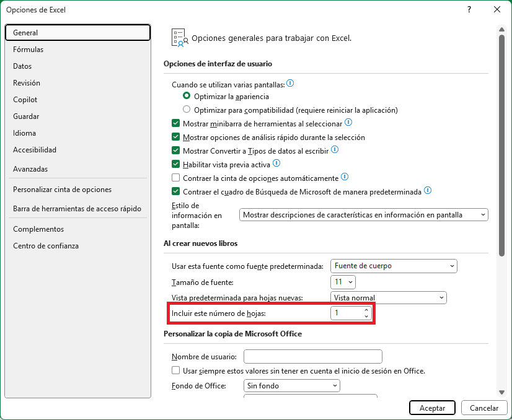Decrease number of sheets with down arrow

pyautogui.click(x=366, y=316)
